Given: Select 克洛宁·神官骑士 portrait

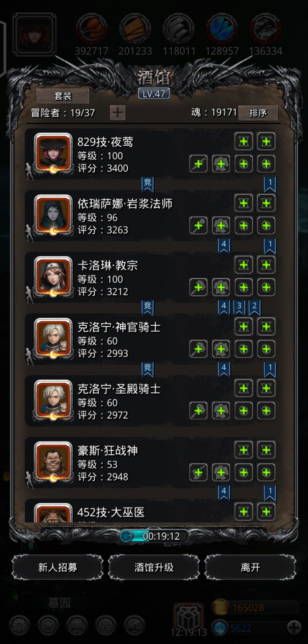Looking at the screenshot, I should 53,338.
